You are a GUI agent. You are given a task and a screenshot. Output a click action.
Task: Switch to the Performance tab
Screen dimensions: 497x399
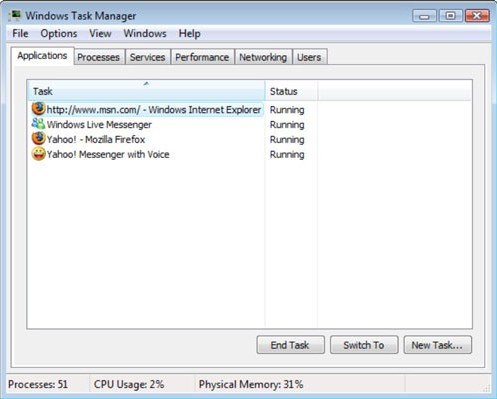pyautogui.click(x=202, y=57)
